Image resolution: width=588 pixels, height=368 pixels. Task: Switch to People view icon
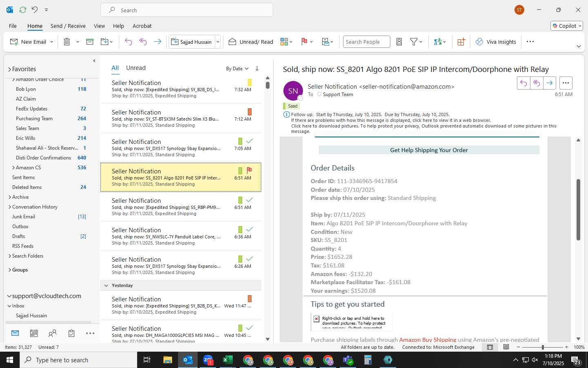coord(52,333)
